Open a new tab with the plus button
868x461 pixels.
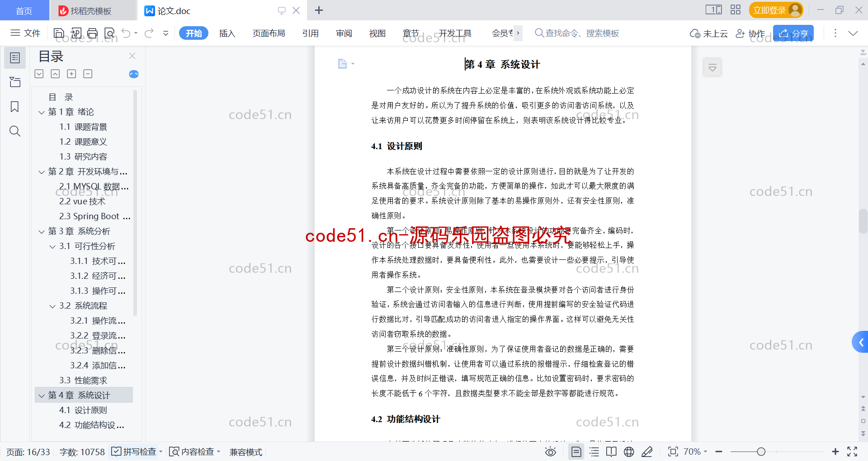click(x=319, y=10)
